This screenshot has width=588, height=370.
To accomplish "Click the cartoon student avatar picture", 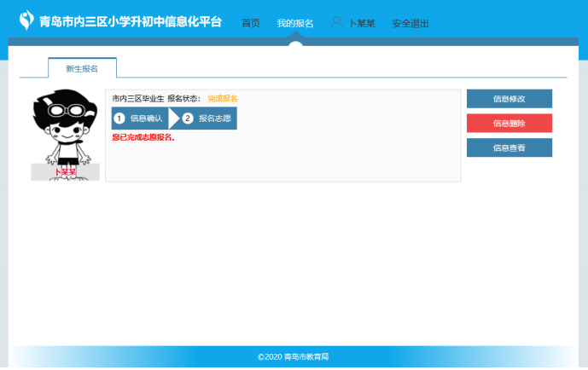I will pyautogui.click(x=66, y=128).
